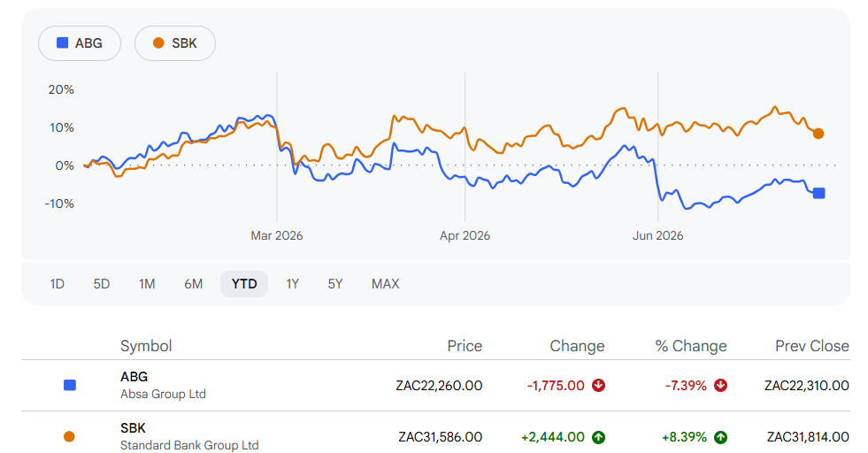
Task: Click the Price column header
Action: [x=465, y=346]
